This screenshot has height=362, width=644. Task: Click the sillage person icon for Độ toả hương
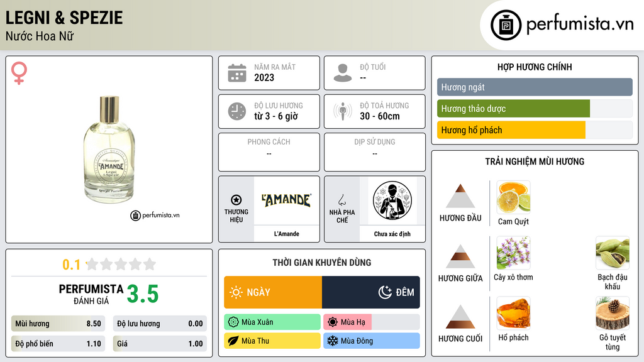click(x=343, y=111)
